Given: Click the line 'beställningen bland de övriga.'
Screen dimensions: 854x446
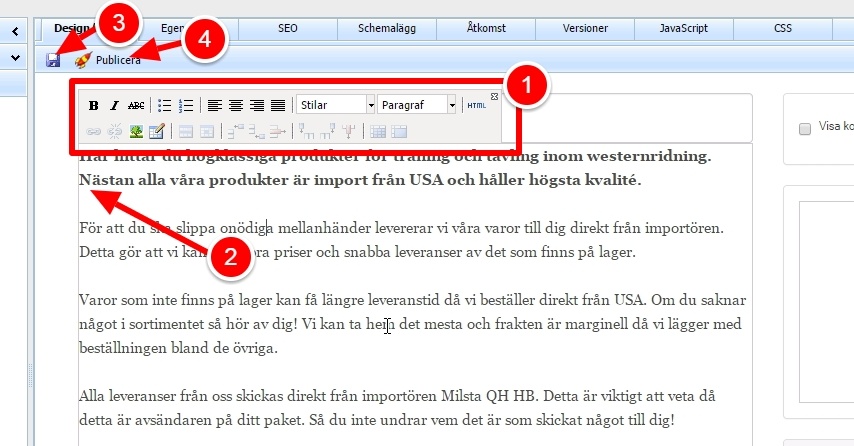Looking at the screenshot, I should point(178,348).
